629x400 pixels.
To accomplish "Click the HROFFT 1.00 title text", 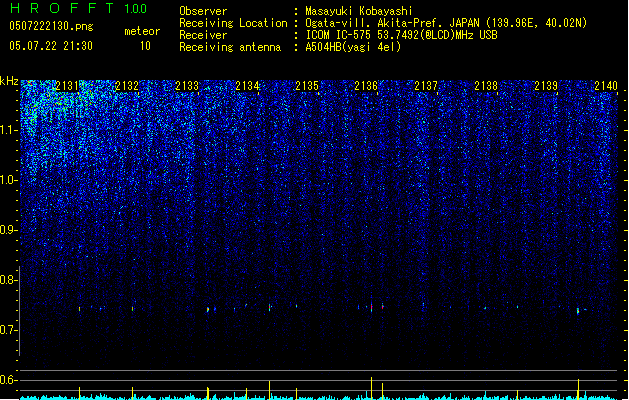I will pyautogui.click(x=79, y=8).
